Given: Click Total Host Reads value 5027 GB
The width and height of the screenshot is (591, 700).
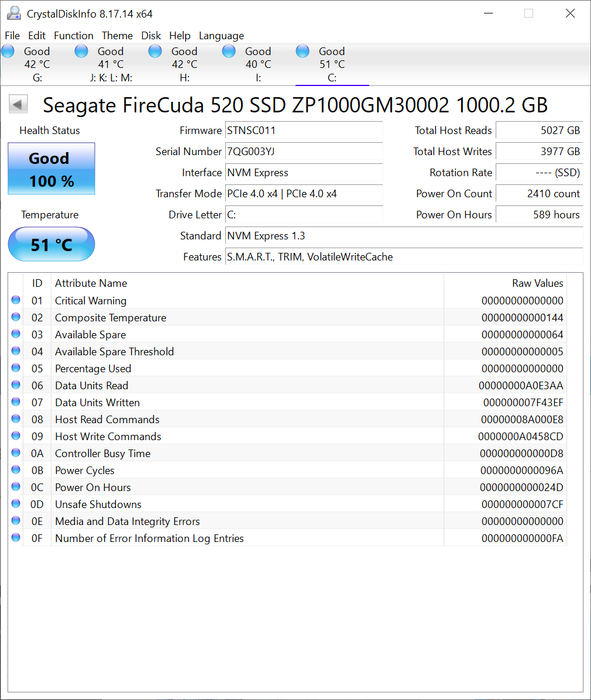Looking at the screenshot, I should (x=539, y=130).
